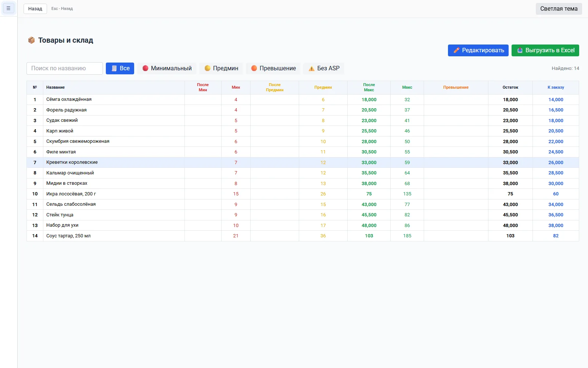Select the Все filter tab
This screenshot has height=368, width=588.
[x=120, y=68]
